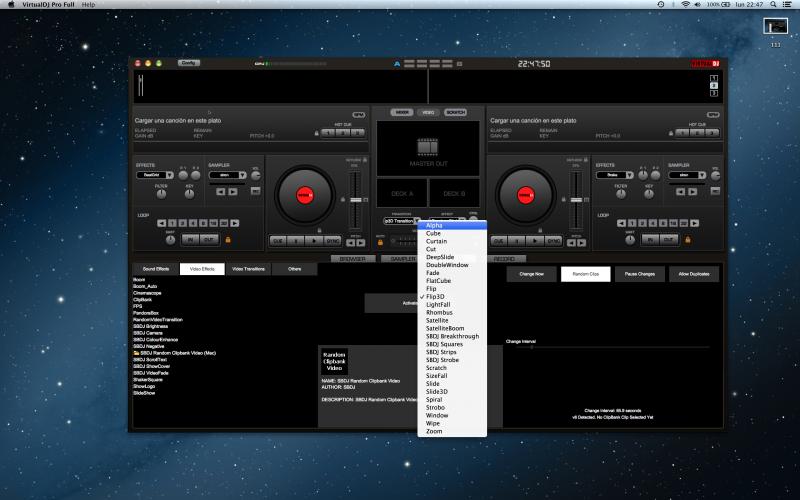Adjust the Change Interval slider
Screen dimensions: 800x500
click(607, 347)
